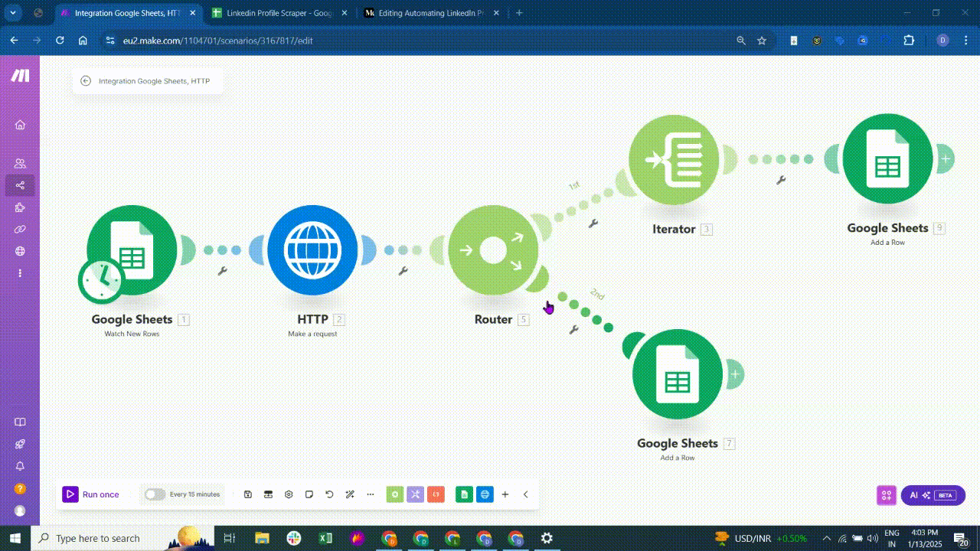Click the Windows taskbar search box
This screenshot has width=980, height=551.
tap(115, 538)
